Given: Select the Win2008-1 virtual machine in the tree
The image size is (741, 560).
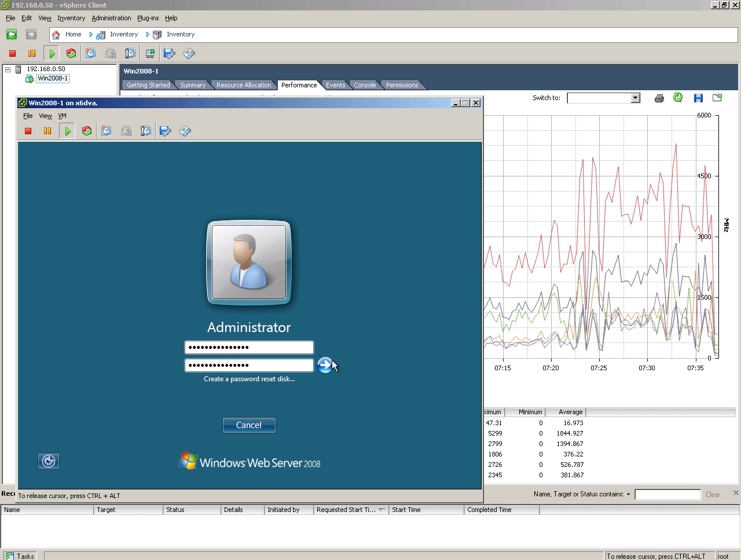Looking at the screenshot, I should point(53,78).
